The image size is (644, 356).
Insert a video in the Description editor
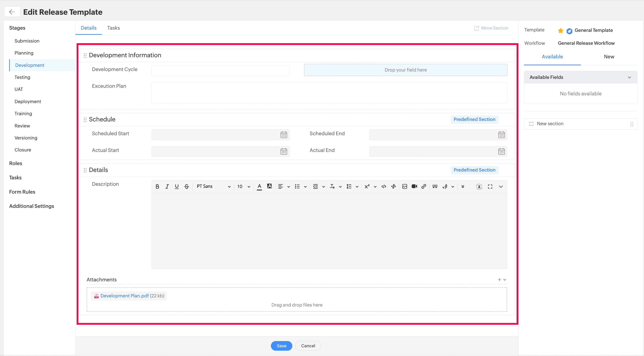[414, 186]
